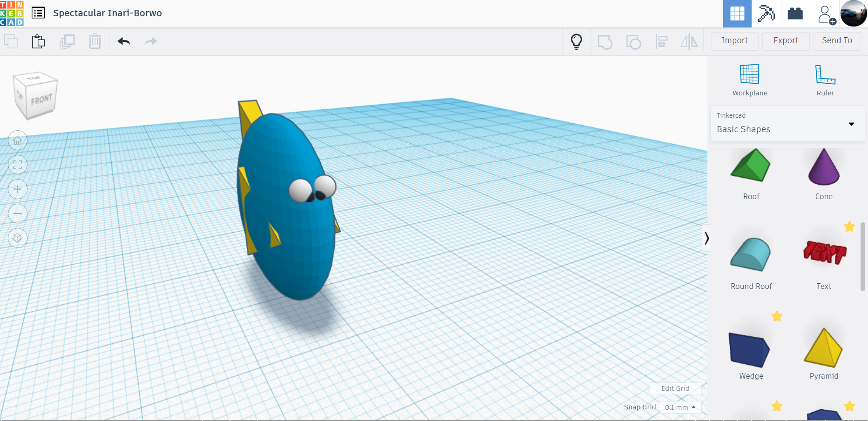868x421 pixels.
Task: Switch between perspective and orthographic view
Action: pyautogui.click(x=18, y=238)
